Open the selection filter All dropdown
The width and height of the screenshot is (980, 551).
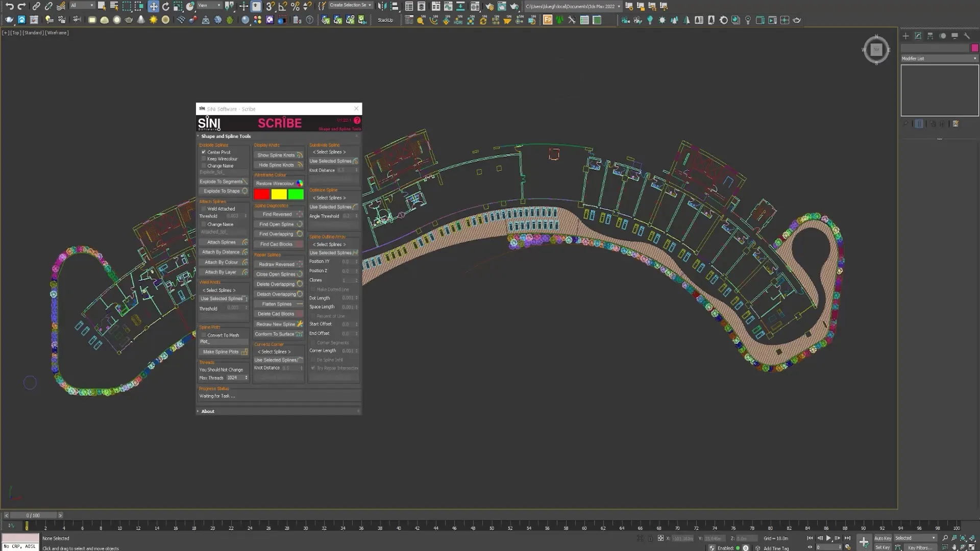click(82, 6)
